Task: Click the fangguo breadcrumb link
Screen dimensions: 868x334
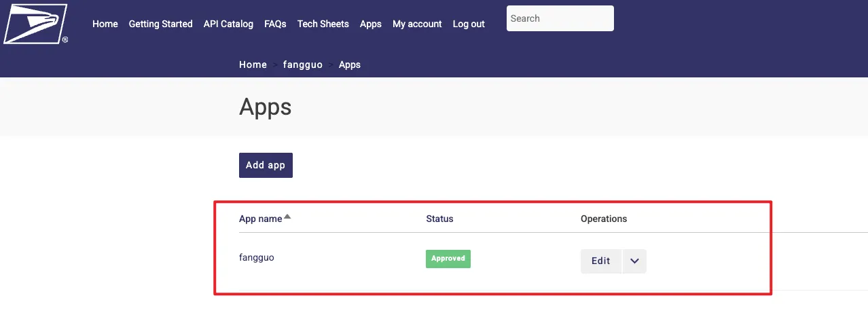Action: click(302, 64)
